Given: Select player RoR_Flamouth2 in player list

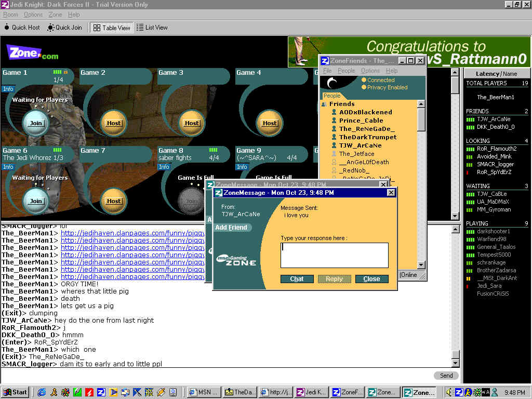Looking at the screenshot, I should click(x=496, y=149).
